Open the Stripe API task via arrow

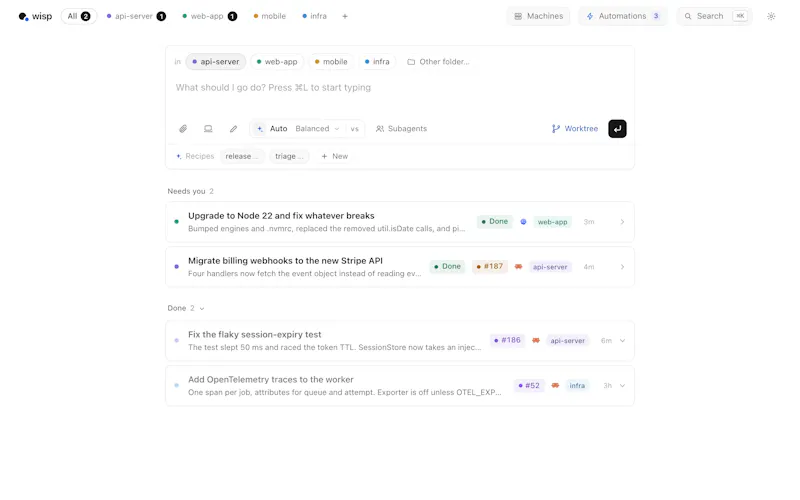(622, 267)
